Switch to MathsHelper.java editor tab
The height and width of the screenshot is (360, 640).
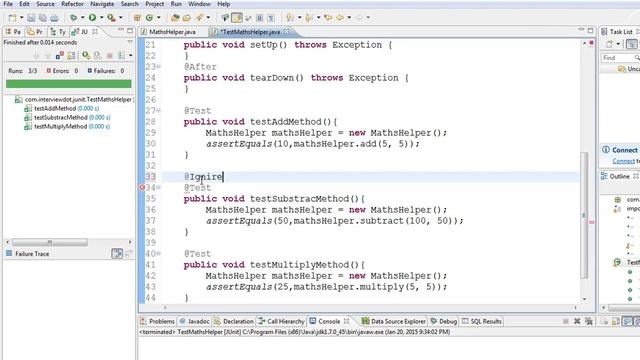[168, 32]
